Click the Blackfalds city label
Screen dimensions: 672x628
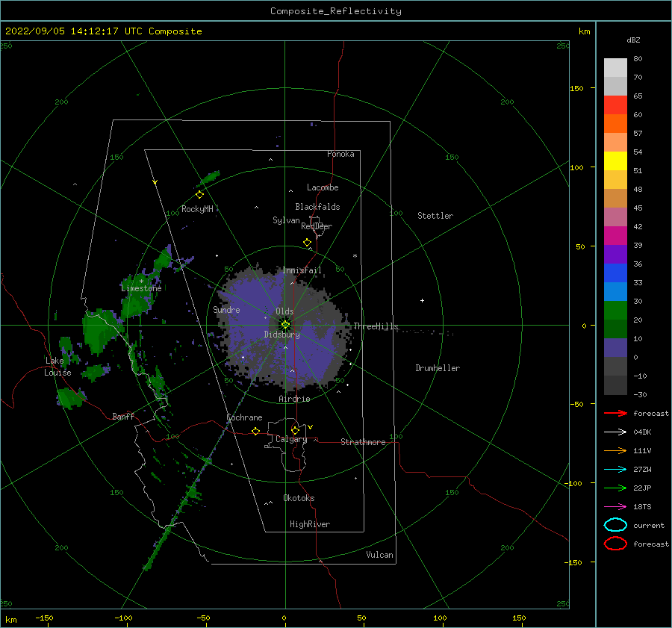coord(317,207)
